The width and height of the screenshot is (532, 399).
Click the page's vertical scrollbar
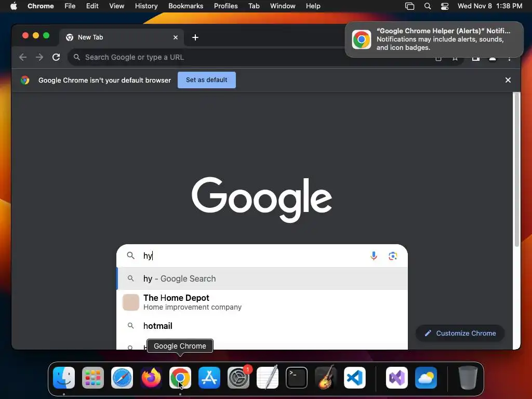click(517, 170)
